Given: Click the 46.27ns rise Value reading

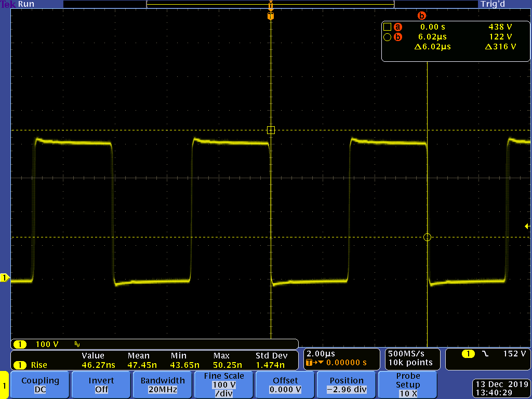Looking at the screenshot, I should click(98, 365).
